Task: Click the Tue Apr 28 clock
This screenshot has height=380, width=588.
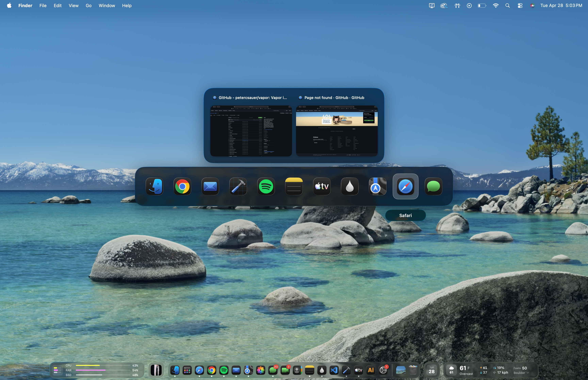Action: (561, 5)
